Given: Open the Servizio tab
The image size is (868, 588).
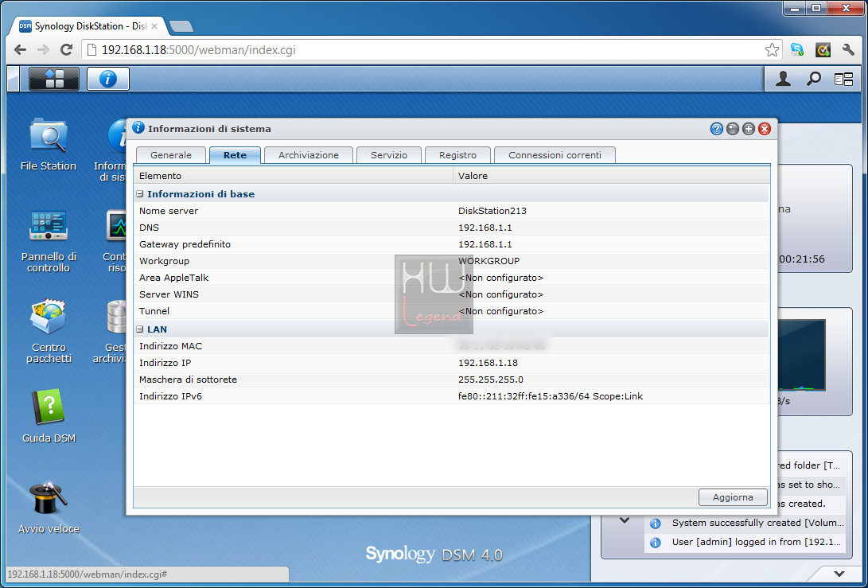Looking at the screenshot, I should pos(388,155).
